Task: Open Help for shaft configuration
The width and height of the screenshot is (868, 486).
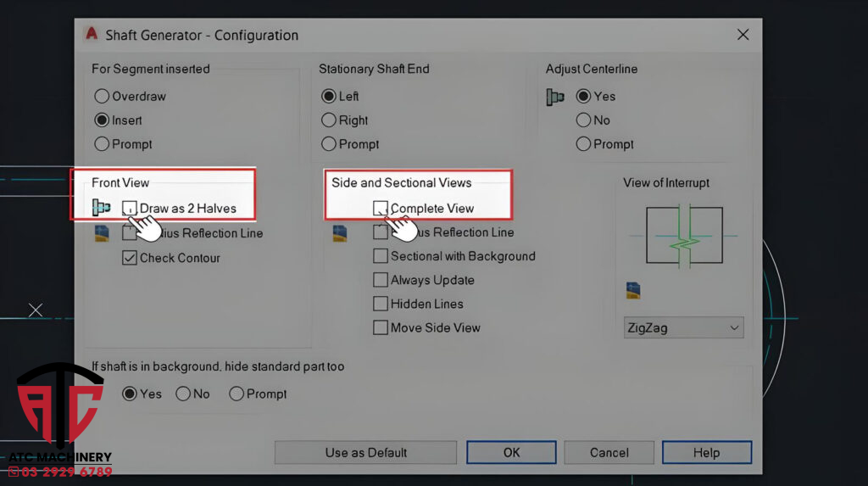Action: tap(706, 453)
